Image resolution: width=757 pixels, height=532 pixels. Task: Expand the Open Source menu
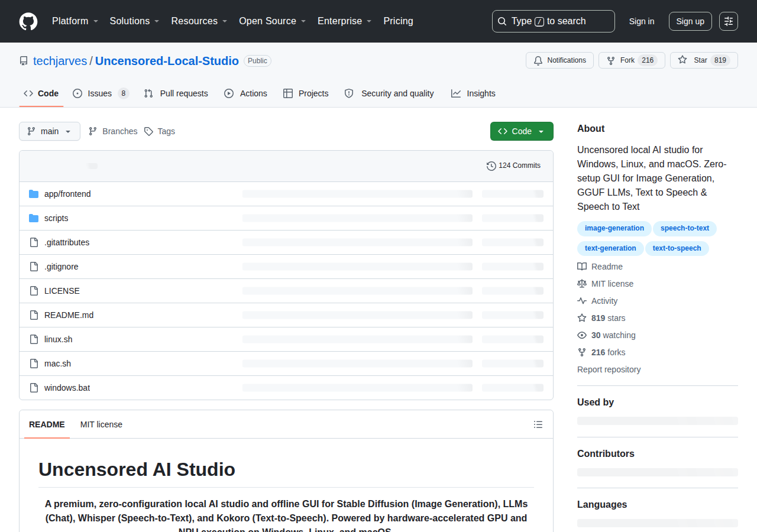pos(272,21)
